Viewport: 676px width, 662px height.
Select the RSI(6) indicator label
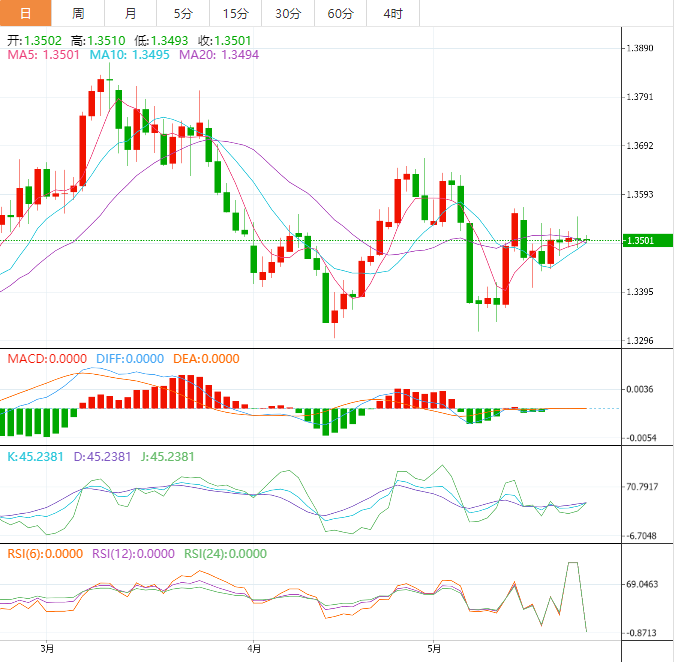click(45, 553)
